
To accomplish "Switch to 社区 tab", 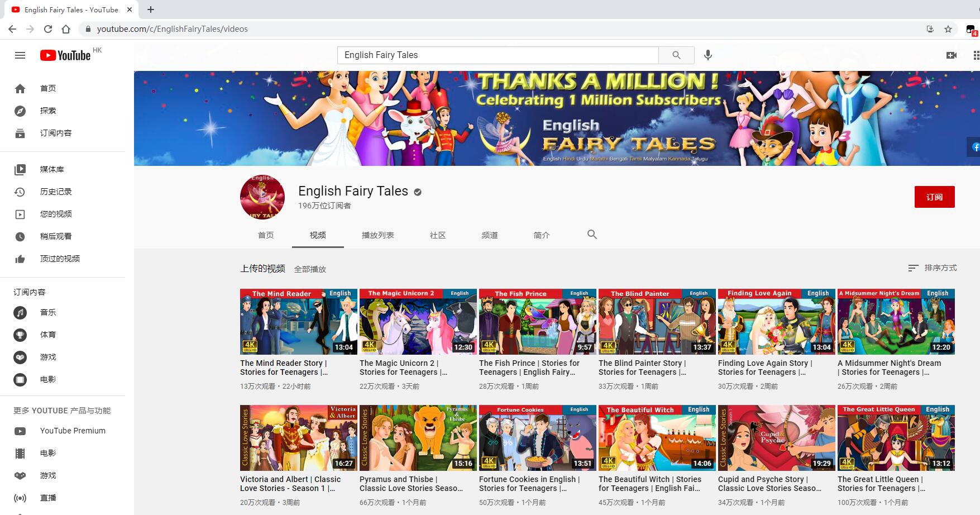I will pos(438,235).
